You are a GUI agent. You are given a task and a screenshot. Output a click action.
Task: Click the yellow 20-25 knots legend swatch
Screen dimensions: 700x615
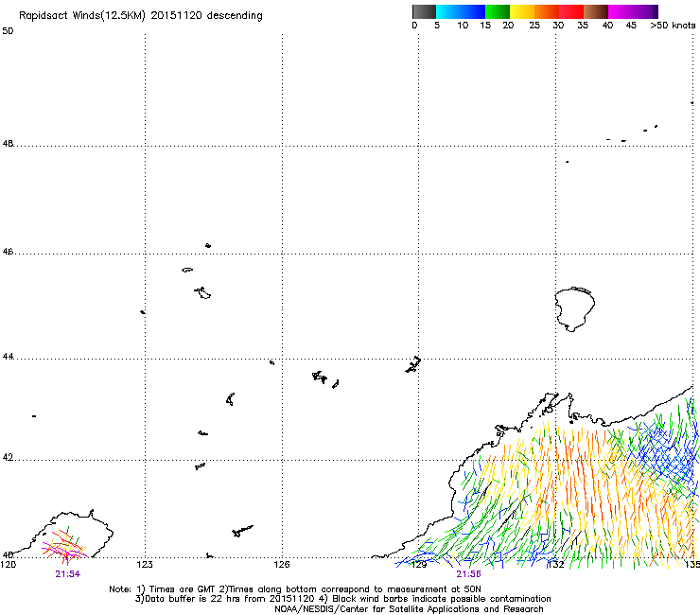point(522,11)
